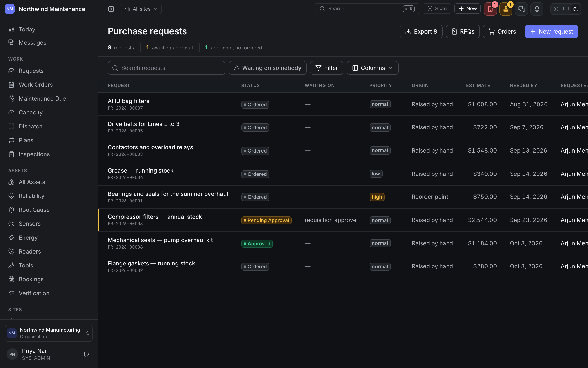Click the Bookings calendar icon
Viewport: 588px width, 368px height.
[x=11, y=279]
